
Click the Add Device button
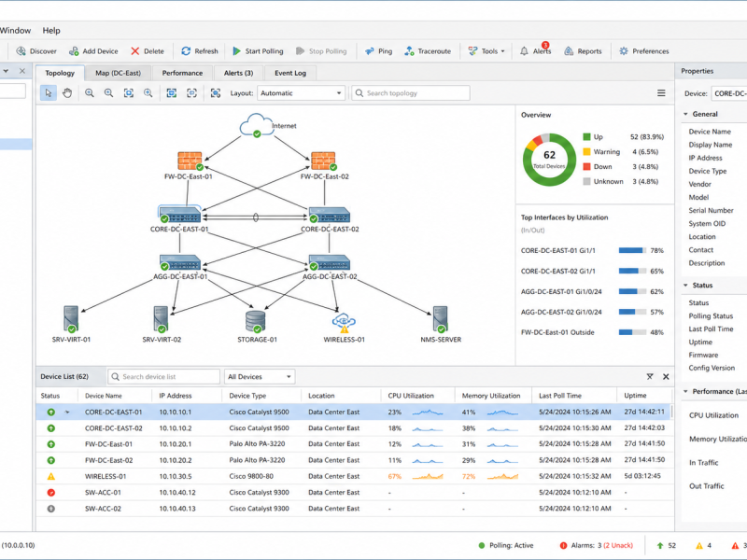93,51
